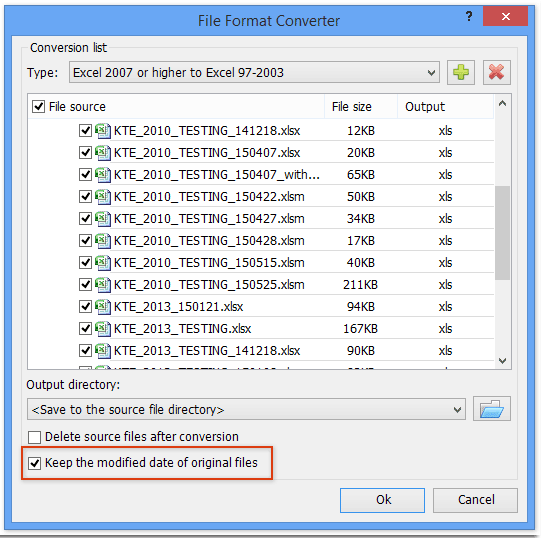543x538 pixels.
Task: Toggle the File source select-all checkbox
Action: pos(38,107)
